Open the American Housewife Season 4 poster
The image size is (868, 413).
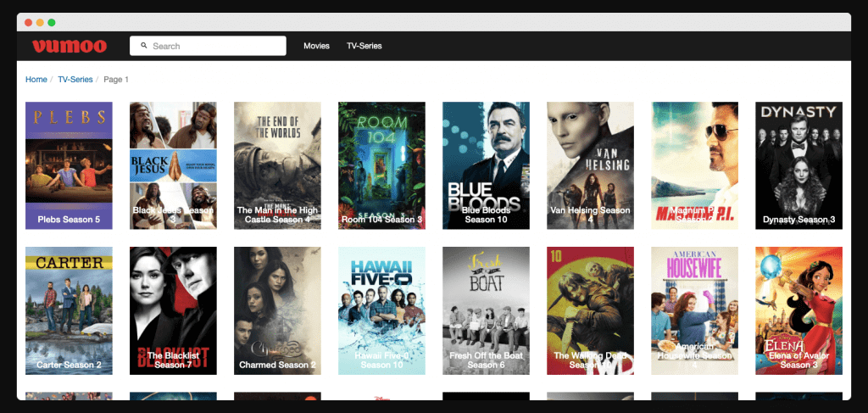tap(695, 310)
